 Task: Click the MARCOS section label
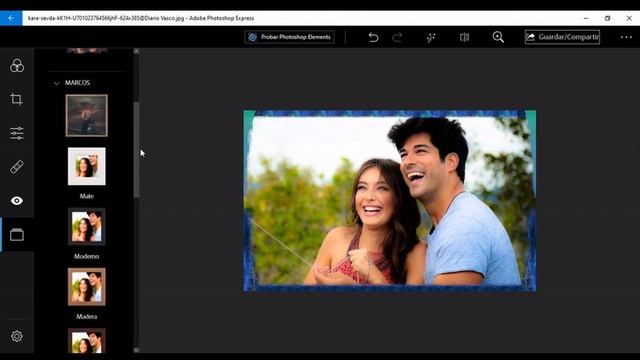coord(78,83)
